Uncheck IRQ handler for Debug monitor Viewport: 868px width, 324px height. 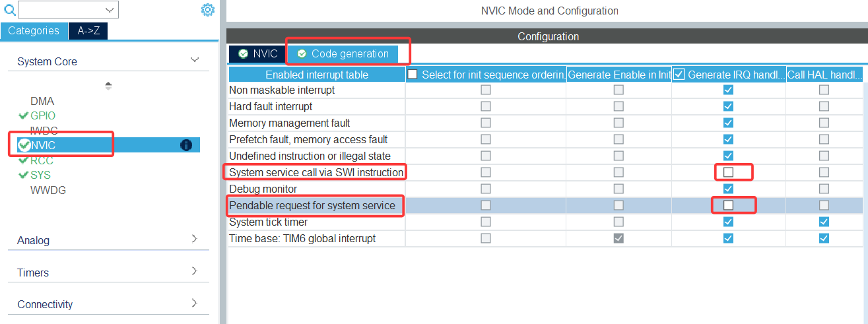[728, 189]
